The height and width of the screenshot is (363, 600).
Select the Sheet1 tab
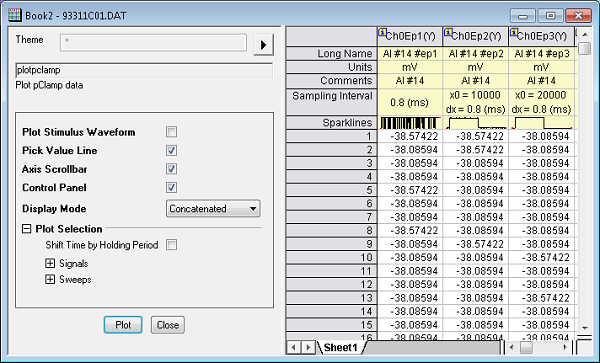340,347
